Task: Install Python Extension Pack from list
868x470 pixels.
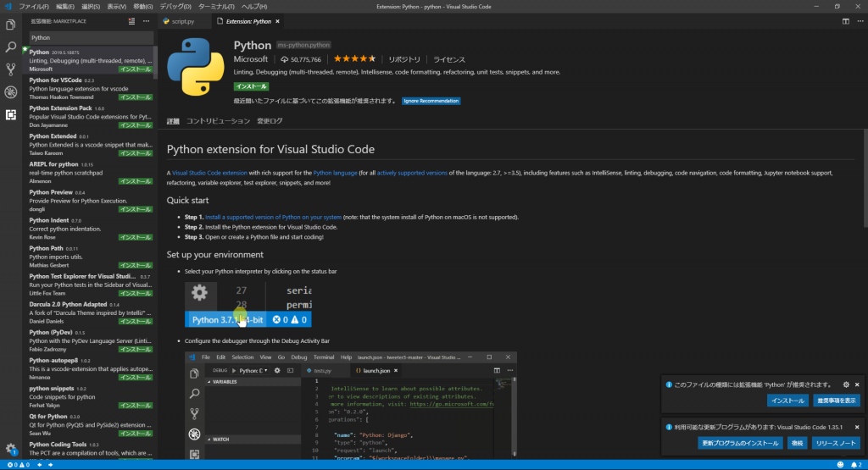Action: pyautogui.click(x=136, y=125)
